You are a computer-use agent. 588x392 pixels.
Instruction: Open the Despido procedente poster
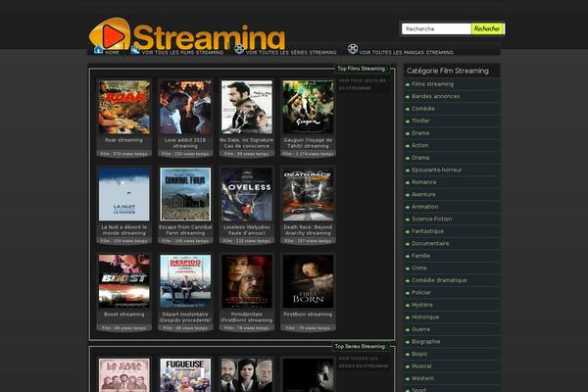(x=185, y=281)
